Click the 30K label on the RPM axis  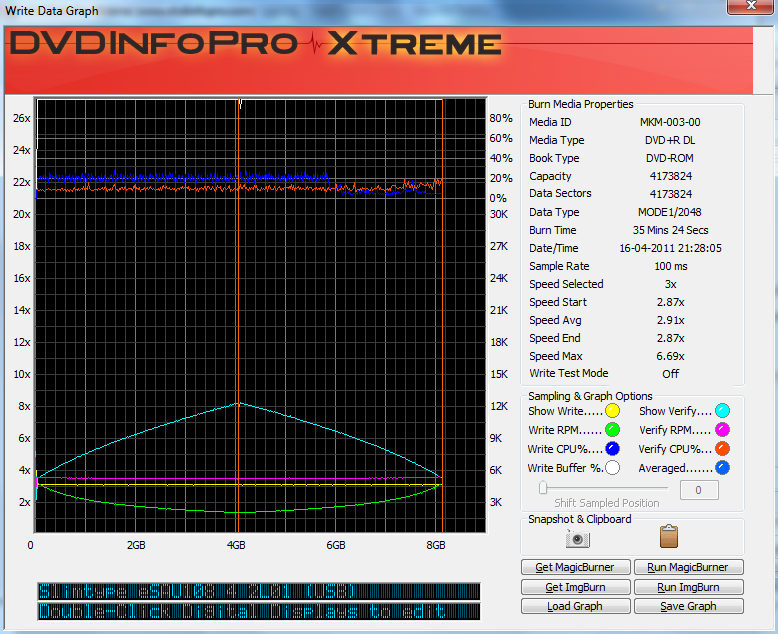(x=499, y=214)
